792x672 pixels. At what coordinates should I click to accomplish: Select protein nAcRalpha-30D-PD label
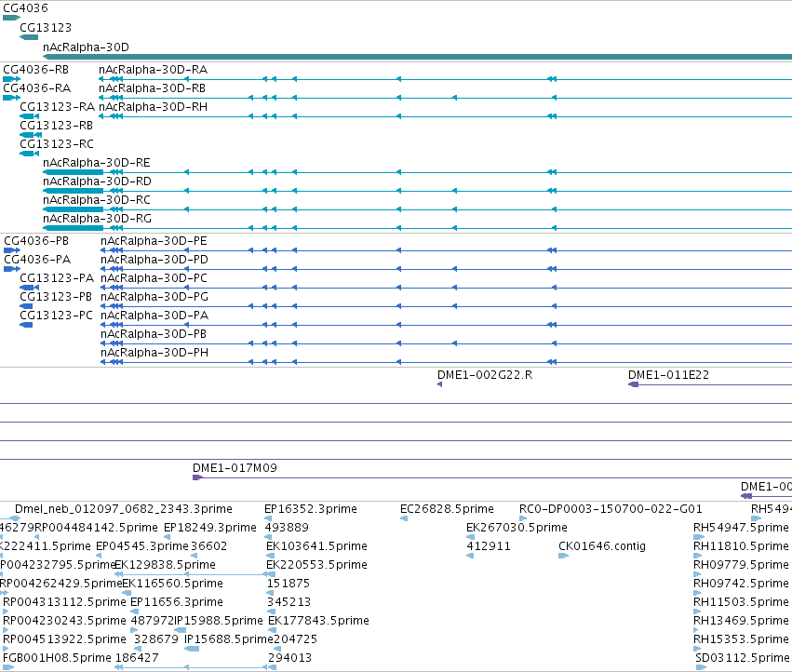[154, 259]
